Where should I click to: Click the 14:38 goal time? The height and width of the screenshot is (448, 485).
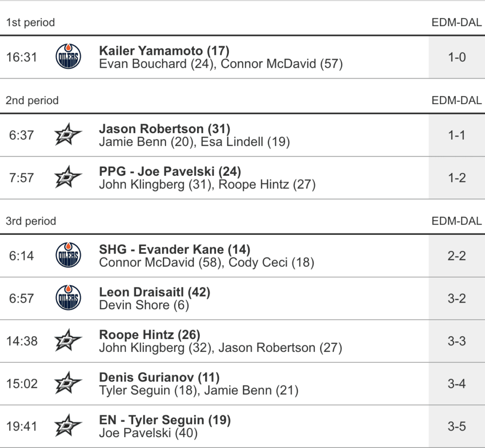click(x=22, y=341)
